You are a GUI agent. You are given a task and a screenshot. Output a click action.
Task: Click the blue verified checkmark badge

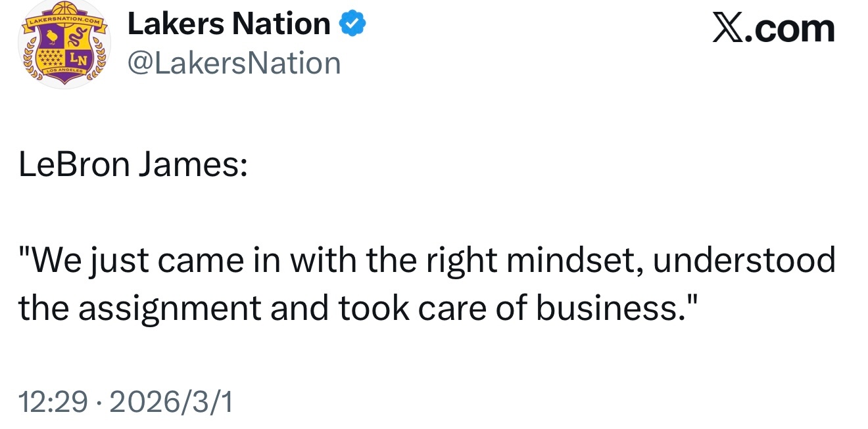(x=352, y=25)
